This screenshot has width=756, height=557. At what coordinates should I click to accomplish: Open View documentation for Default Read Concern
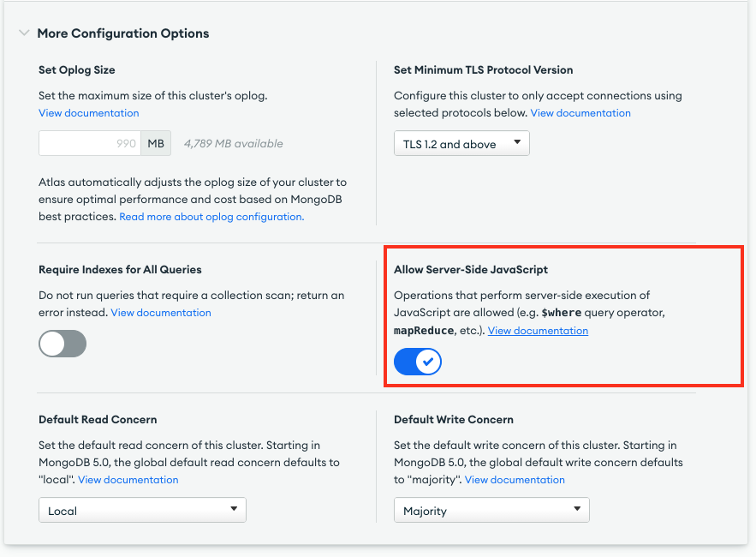[128, 480]
